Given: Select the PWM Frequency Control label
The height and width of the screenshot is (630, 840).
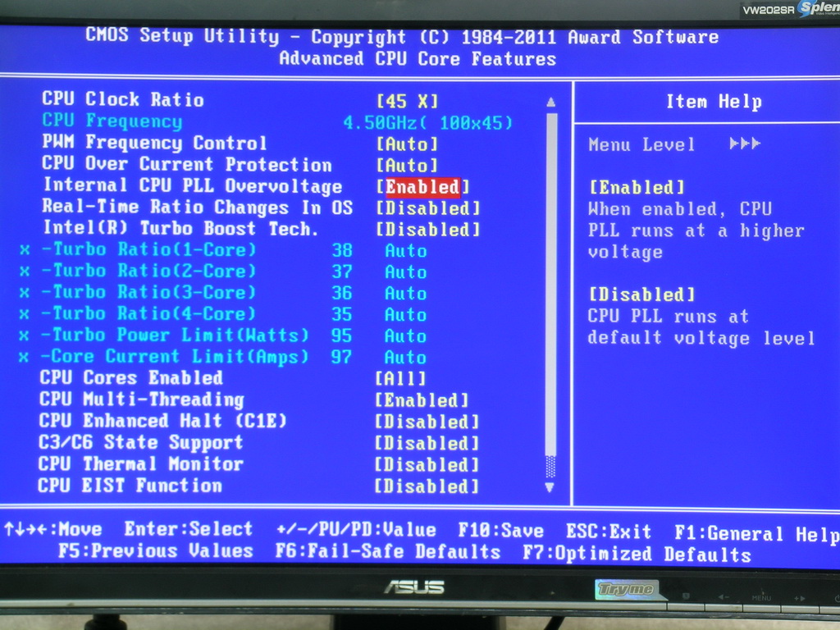Looking at the screenshot, I should (154, 143).
